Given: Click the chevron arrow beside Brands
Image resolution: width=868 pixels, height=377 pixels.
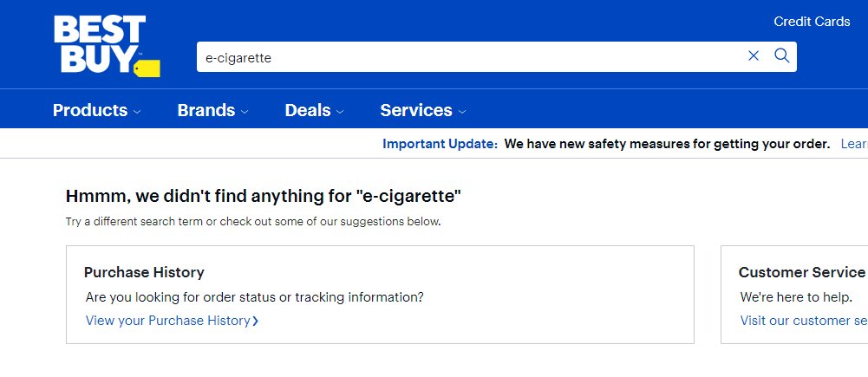Looking at the screenshot, I should point(245,112).
